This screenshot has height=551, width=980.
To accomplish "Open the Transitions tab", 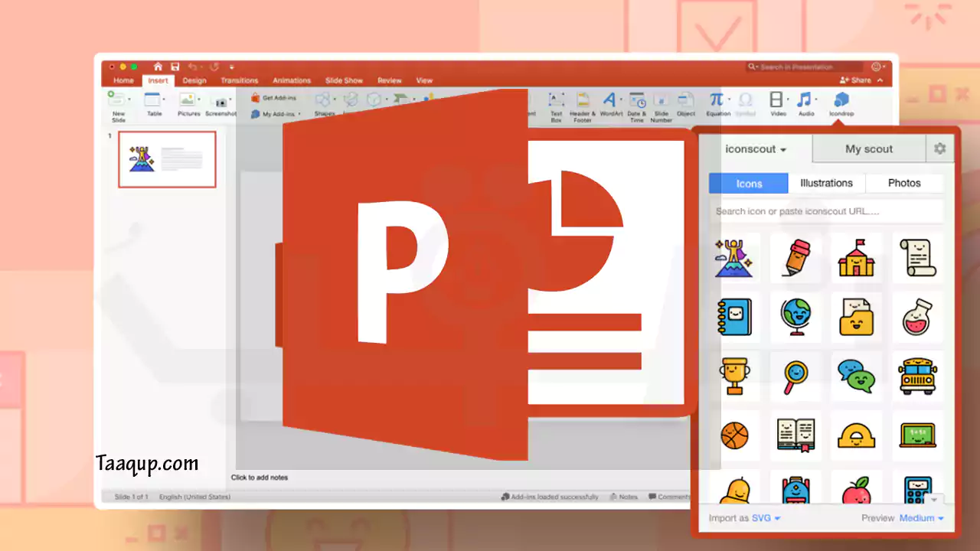I will pyautogui.click(x=240, y=80).
